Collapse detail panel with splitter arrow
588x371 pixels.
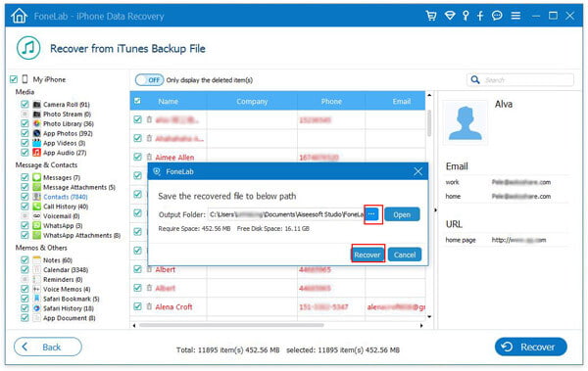tap(435, 209)
